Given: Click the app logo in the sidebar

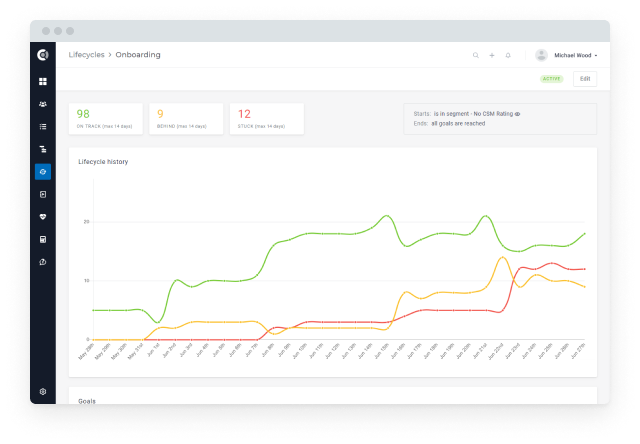Looking at the screenshot, I should (43, 55).
